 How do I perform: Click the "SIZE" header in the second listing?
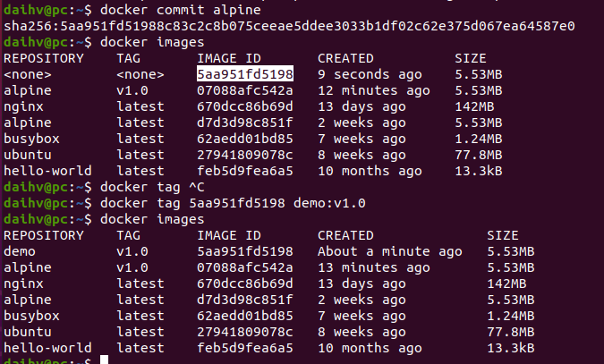pyautogui.click(x=502, y=234)
